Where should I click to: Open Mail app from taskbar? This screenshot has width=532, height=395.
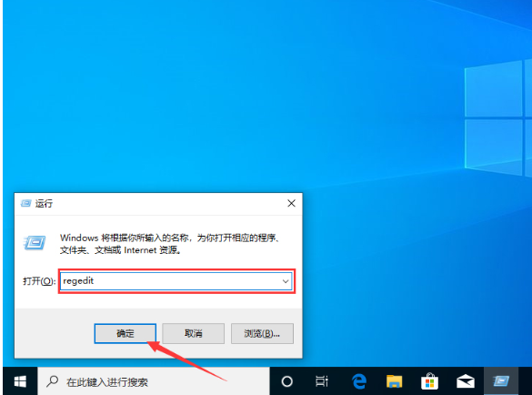point(466,381)
